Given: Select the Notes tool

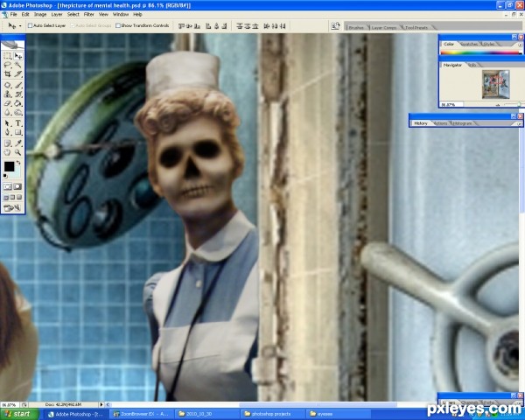Looking at the screenshot, I should click(8, 143).
